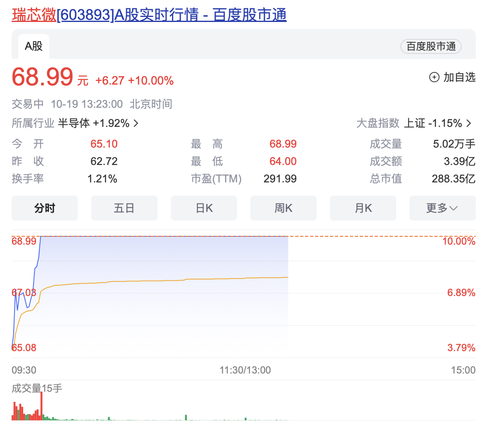Screen dimensions: 504x427
Task: Show the 周K weekly chart
Action: coord(283,208)
